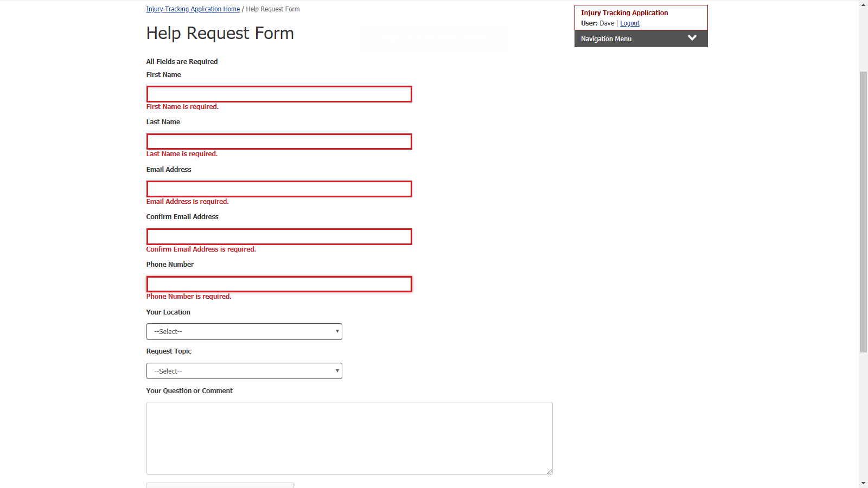Click the scrollbar down arrow
The height and width of the screenshot is (488, 868).
tap(863, 483)
